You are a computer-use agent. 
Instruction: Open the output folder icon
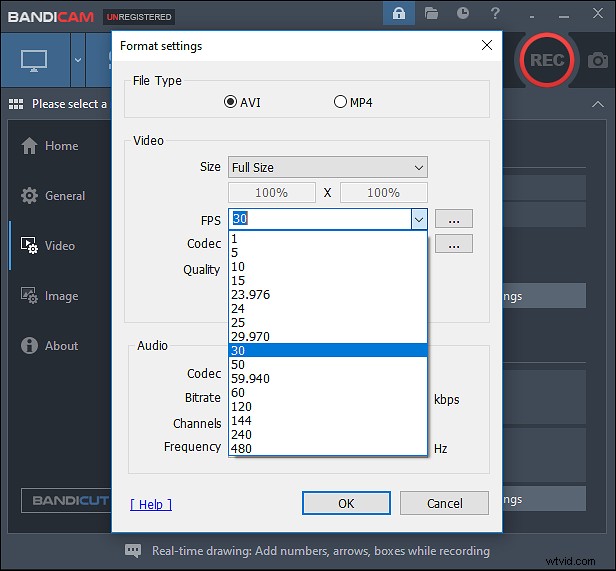tap(431, 14)
